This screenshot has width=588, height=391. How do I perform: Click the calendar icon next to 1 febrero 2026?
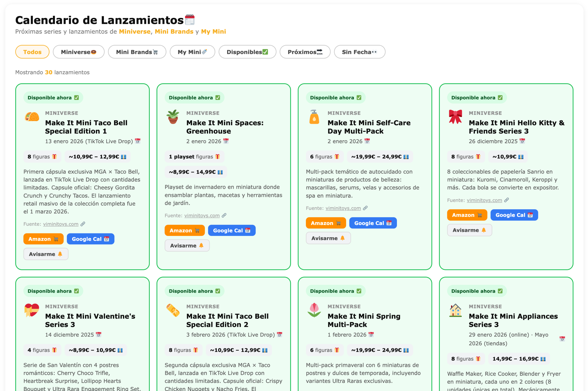pos(371,335)
